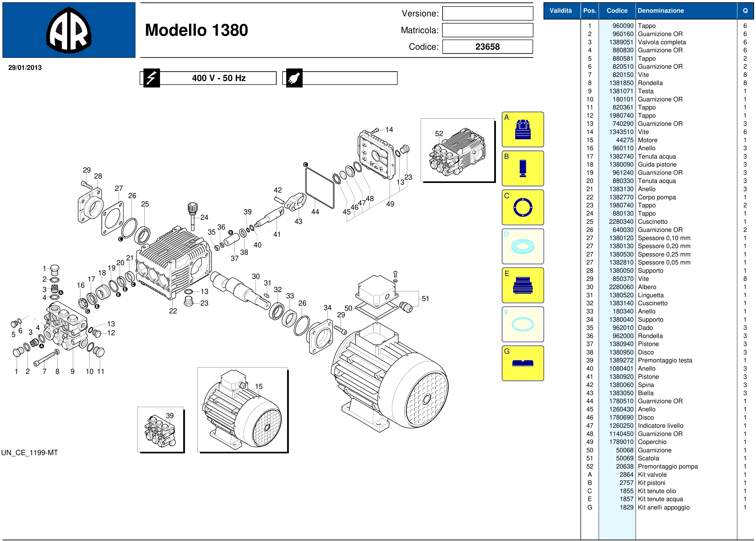The image size is (756, 541).
Task: Click the Codice field showing 23658
Action: coord(487,47)
